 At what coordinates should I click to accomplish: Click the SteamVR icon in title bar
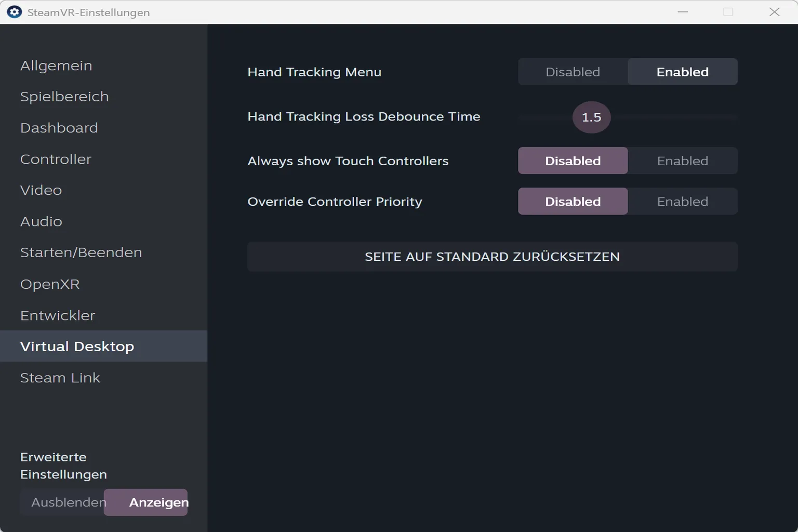(x=14, y=12)
